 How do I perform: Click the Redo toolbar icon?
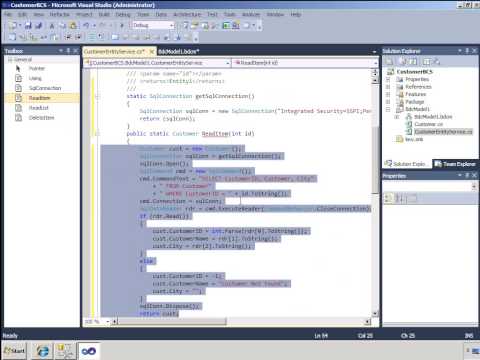(x=103, y=26)
